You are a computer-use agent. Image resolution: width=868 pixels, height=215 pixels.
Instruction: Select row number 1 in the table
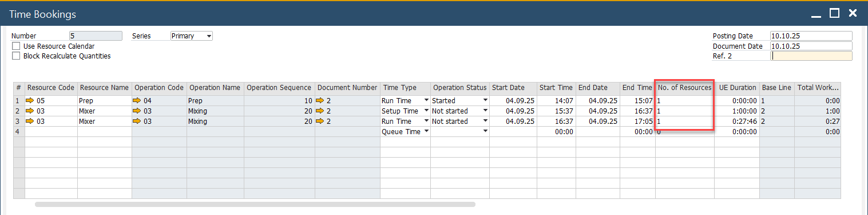[x=19, y=100]
